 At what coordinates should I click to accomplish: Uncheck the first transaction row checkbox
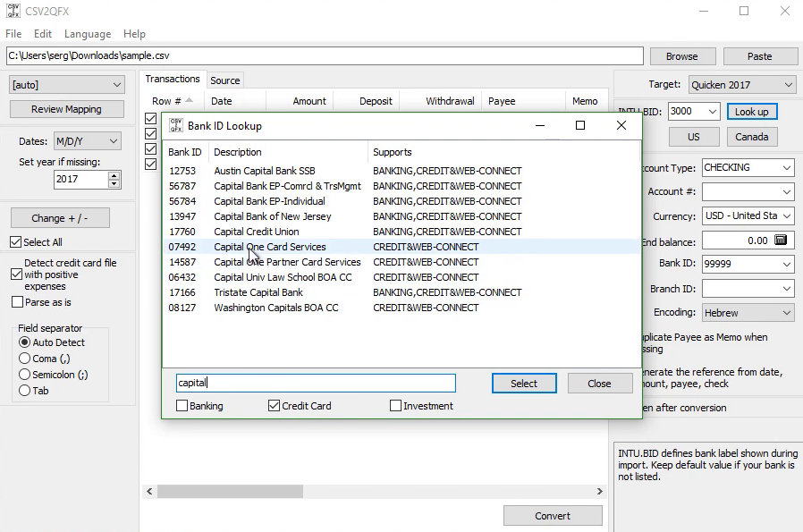pyautogui.click(x=150, y=118)
